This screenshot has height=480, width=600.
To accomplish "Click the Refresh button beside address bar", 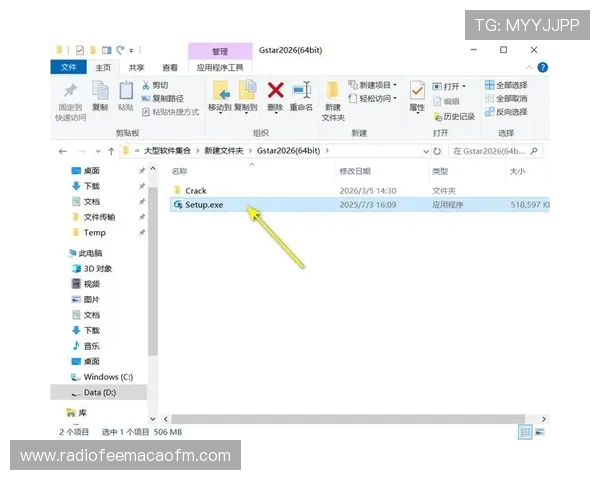I will pos(437,152).
